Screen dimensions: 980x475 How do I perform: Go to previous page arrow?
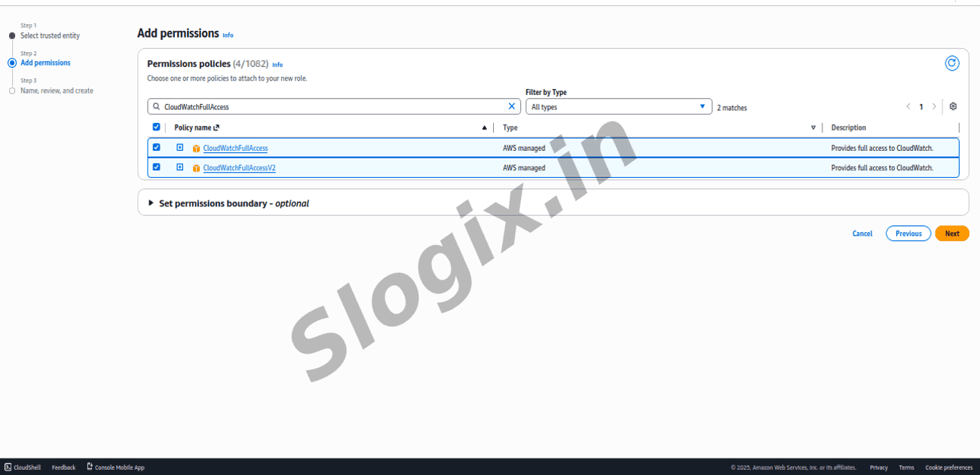(x=908, y=107)
